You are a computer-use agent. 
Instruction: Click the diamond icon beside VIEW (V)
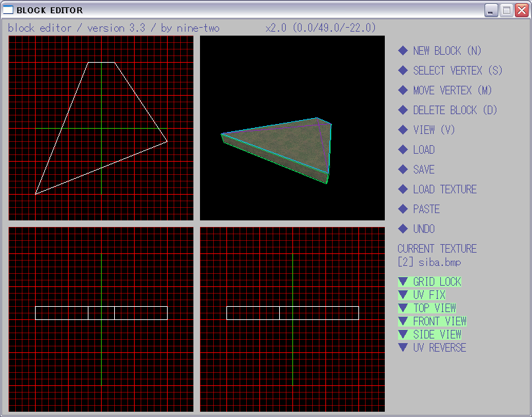(403, 130)
